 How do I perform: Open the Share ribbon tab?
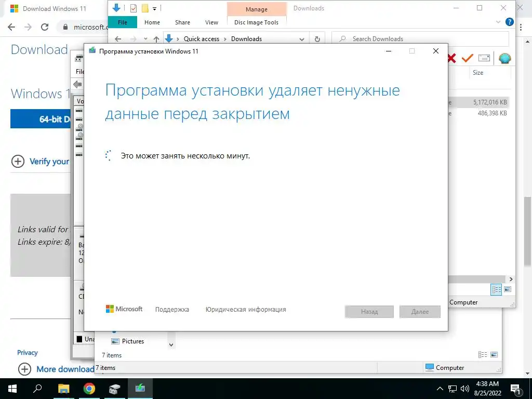click(x=182, y=22)
